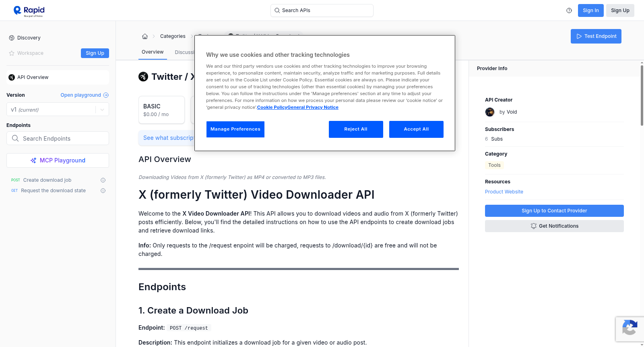Click the reCAPTCHA badge
This screenshot has height=347, width=644.
coord(630,329)
